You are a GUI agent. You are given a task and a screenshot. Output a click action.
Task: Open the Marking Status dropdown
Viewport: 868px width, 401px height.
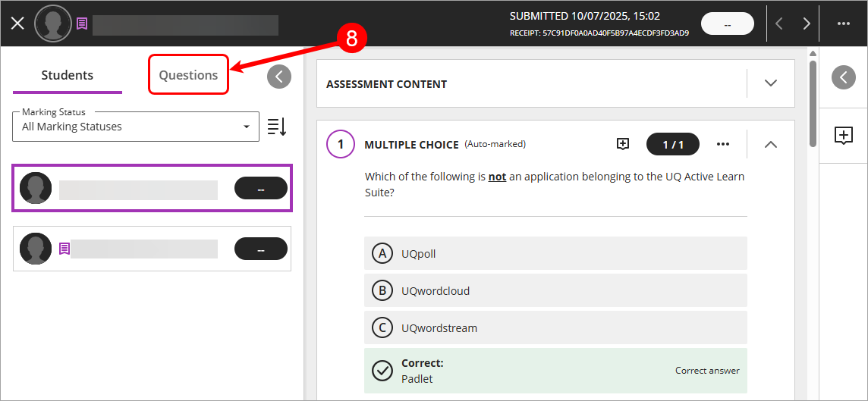[x=136, y=127]
